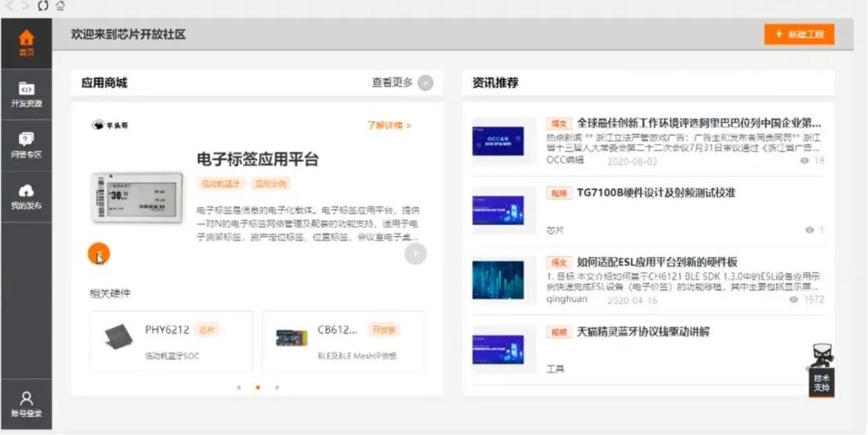Image resolution: width=868 pixels, height=435 pixels.
Task: Click the browser back arrow
Action: tap(9, 6)
